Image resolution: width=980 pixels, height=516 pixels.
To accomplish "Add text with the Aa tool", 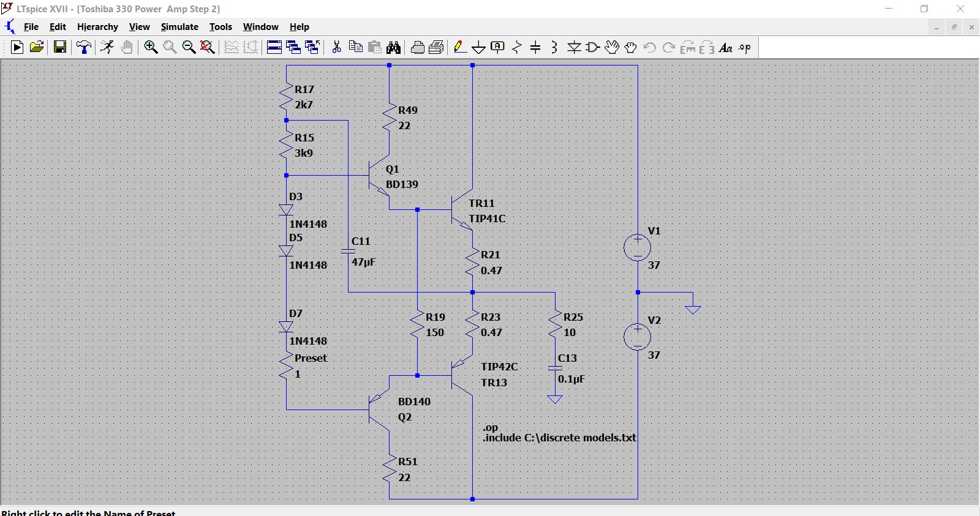I will coord(726,47).
